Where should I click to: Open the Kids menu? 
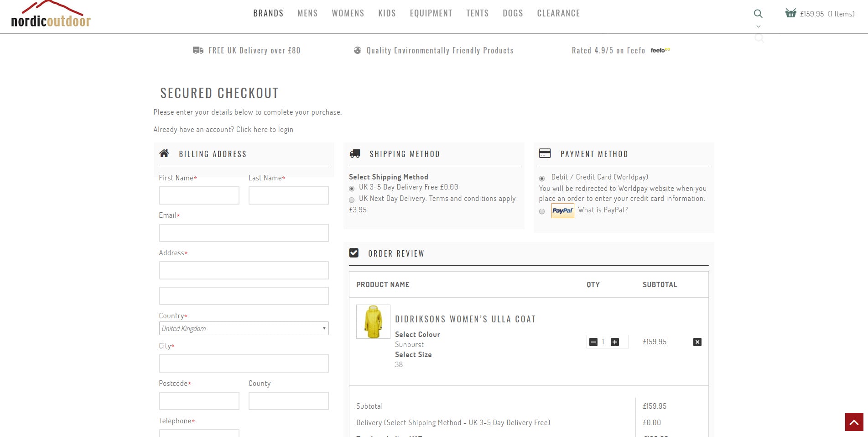(x=387, y=13)
